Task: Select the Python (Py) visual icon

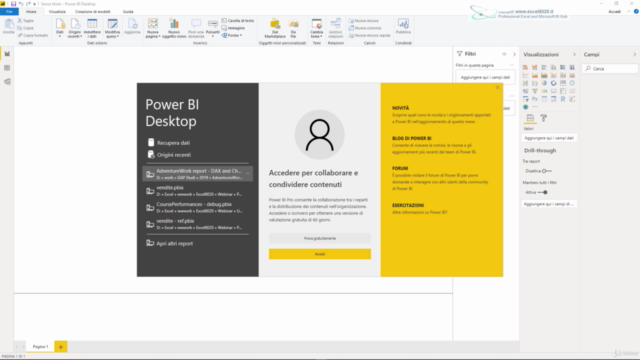Action: point(535,99)
